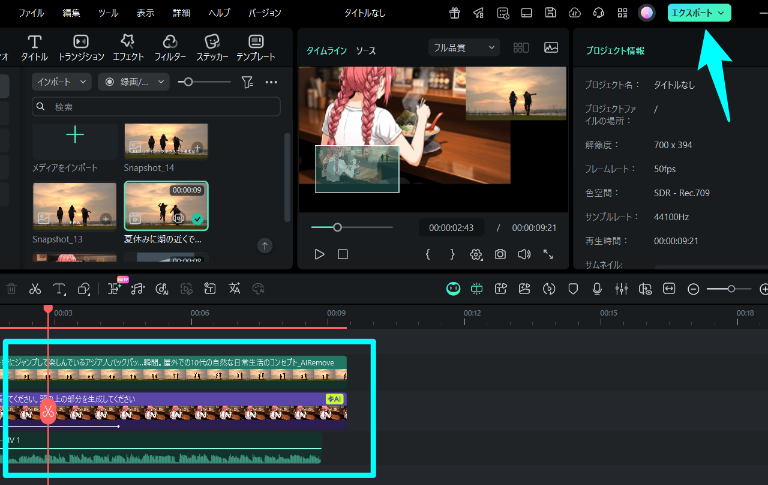
Task: Open the タイトル (Titles) panel
Action: tap(34, 48)
